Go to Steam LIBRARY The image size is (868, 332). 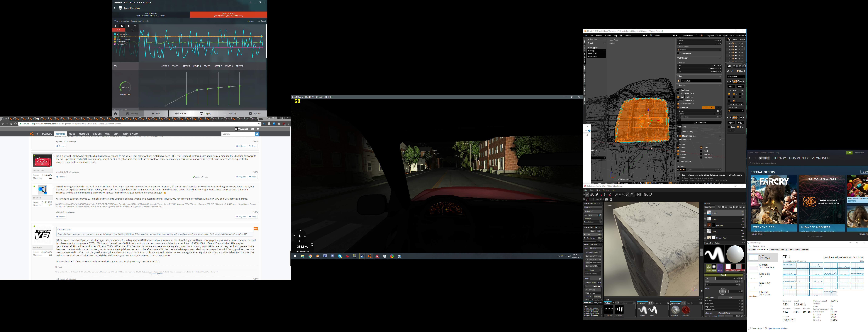[779, 158]
